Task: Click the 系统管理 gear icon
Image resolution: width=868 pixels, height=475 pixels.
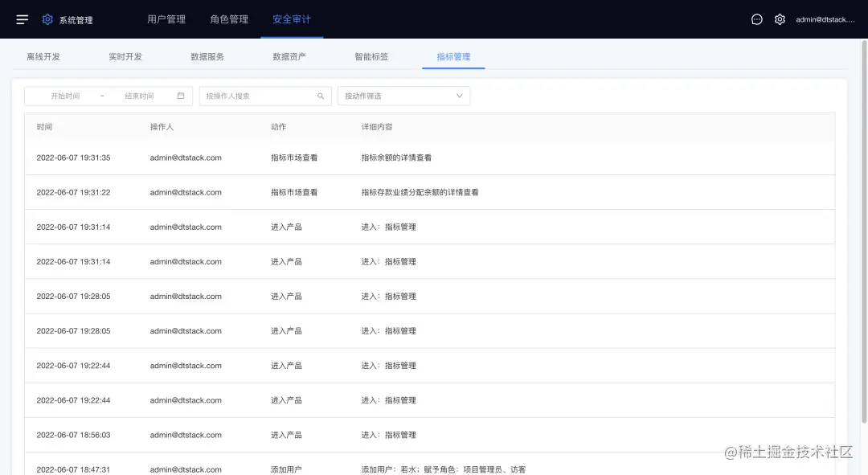Action: (47, 19)
